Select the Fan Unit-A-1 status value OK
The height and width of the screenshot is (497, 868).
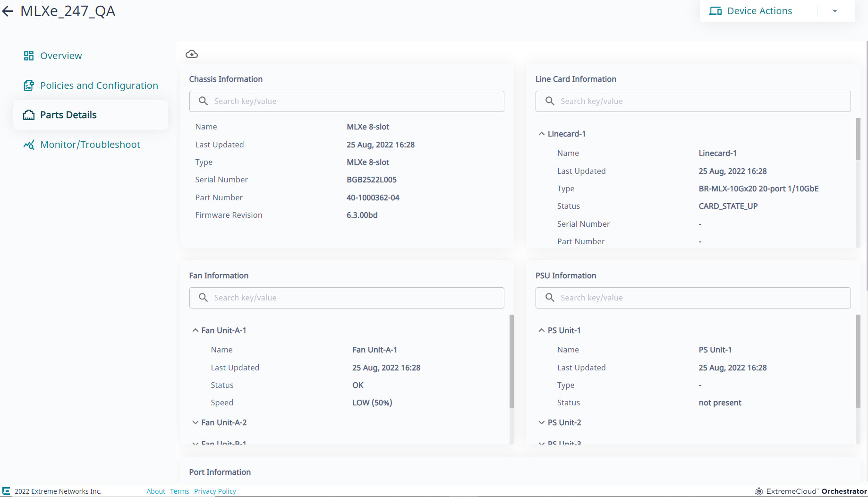(x=358, y=385)
